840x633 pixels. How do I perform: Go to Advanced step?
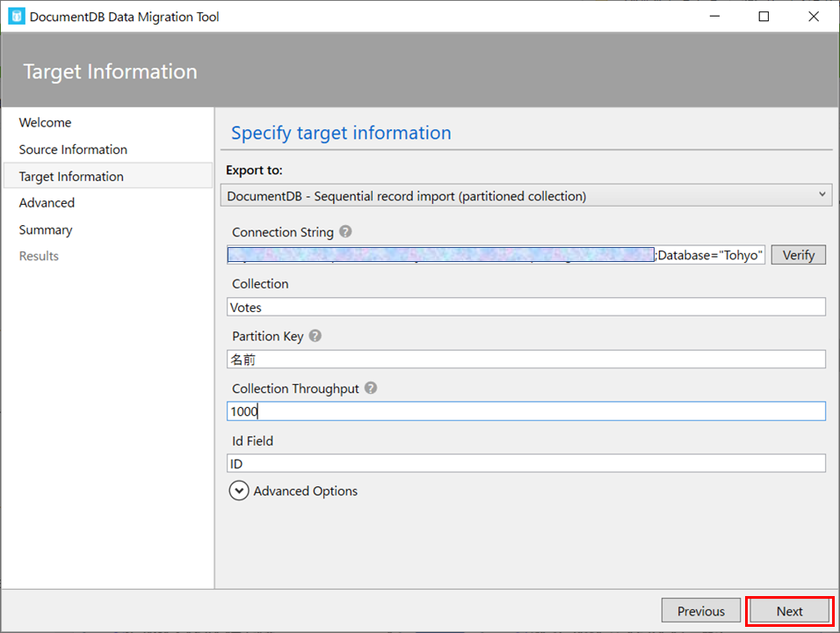(47, 202)
